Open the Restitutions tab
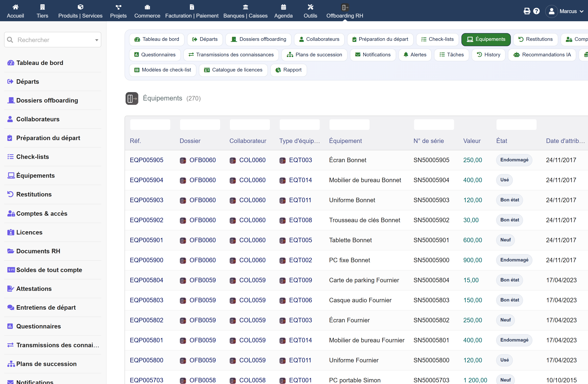Image resolution: width=588 pixels, height=384 pixels. click(x=536, y=39)
